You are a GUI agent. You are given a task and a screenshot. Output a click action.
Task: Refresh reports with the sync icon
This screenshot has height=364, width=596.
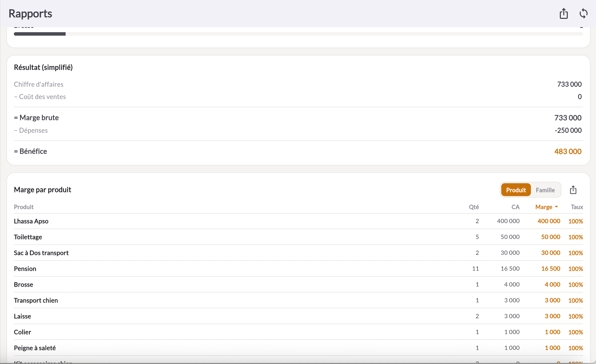click(583, 13)
